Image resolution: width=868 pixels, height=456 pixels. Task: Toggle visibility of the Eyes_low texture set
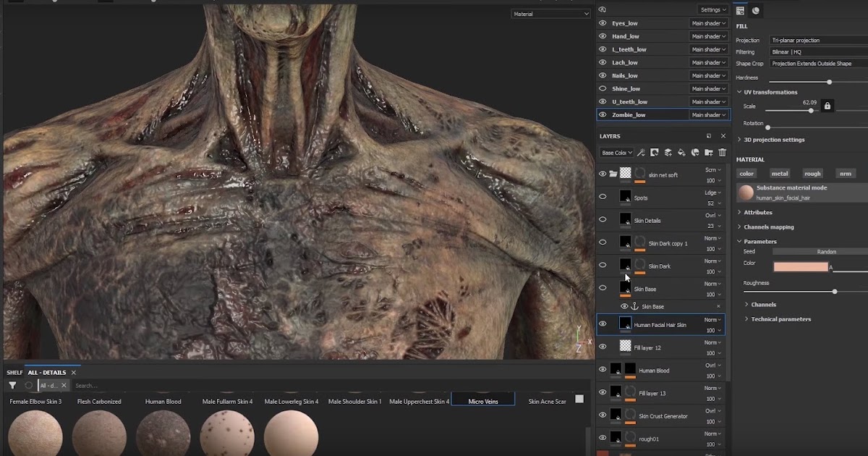tap(603, 22)
